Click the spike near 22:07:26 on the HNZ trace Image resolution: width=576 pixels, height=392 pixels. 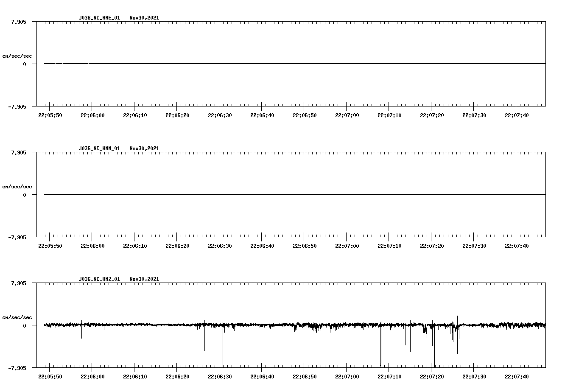[457, 335]
